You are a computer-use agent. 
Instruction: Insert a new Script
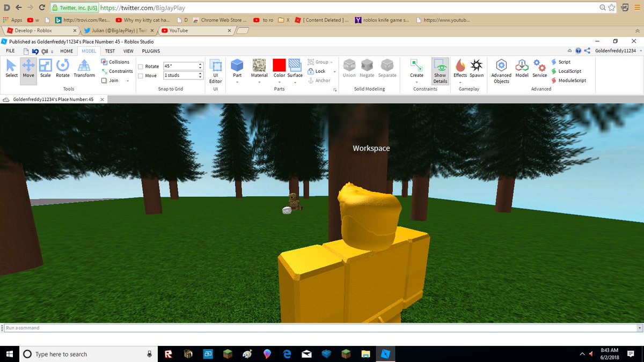pos(561,62)
